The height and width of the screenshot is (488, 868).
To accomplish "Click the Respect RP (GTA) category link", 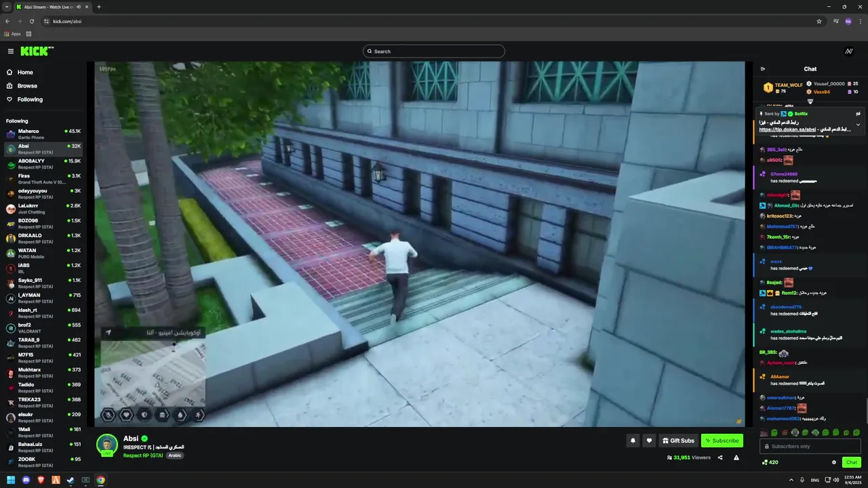I will tap(143, 455).
